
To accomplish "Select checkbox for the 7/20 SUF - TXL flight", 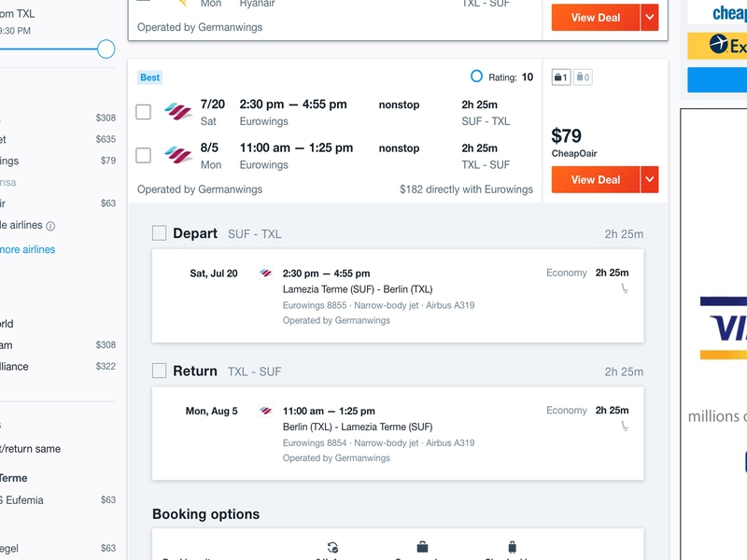I will tap(144, 112).
